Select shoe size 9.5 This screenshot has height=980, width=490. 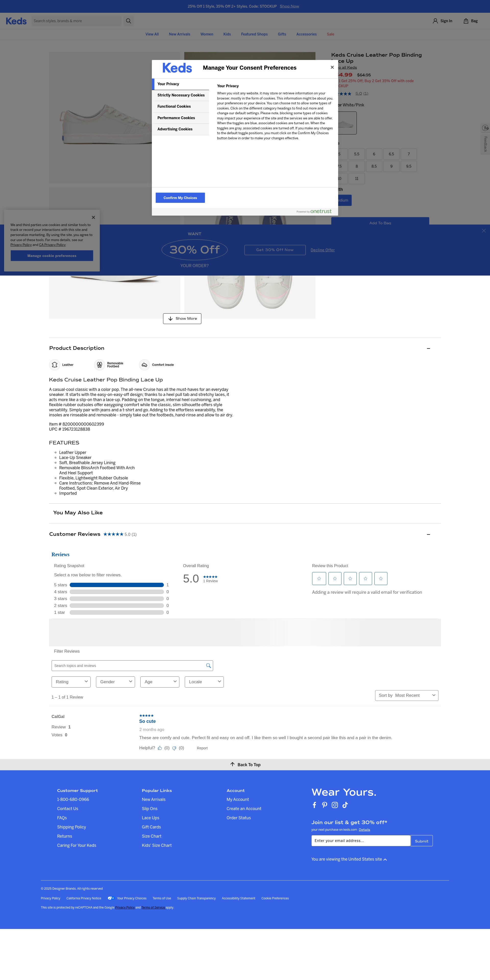pyautogui.click(x=409, y=166)
